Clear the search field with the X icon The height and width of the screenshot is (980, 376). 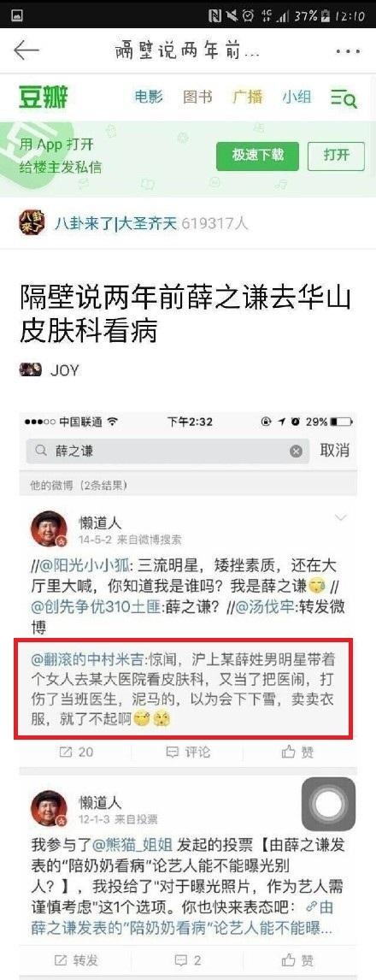[296, 452]
